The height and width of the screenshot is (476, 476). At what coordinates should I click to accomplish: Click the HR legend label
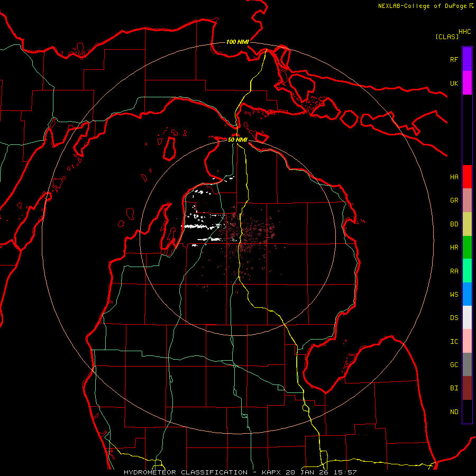click(x=454, y=248)
